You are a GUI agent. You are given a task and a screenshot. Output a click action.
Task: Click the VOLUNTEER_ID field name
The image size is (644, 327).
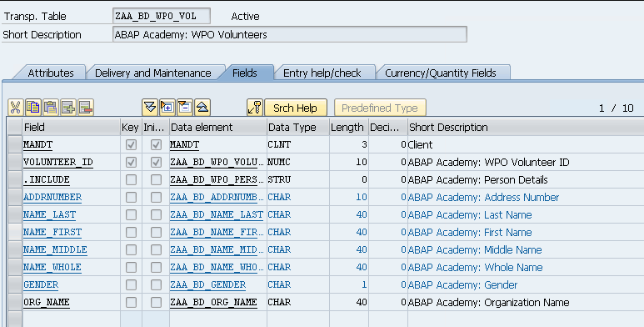58,163
